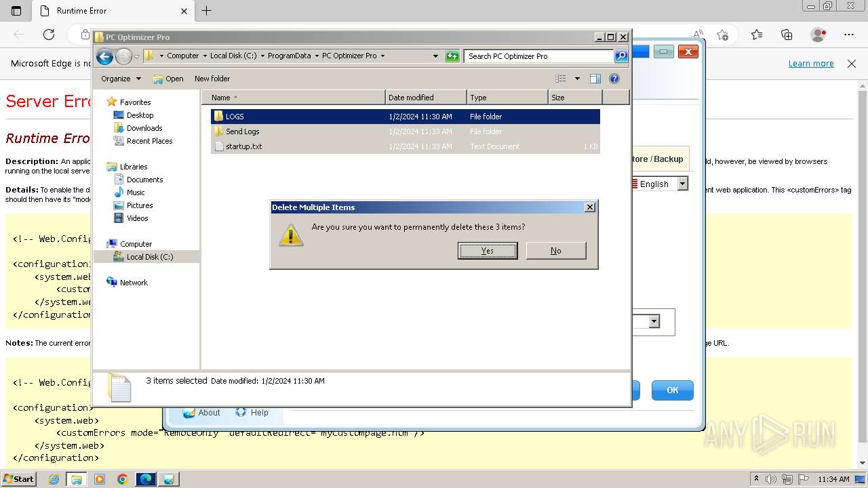This screenshot has width=868, height=488.
Task: Click the change view icon
Action: click(561, 79)
